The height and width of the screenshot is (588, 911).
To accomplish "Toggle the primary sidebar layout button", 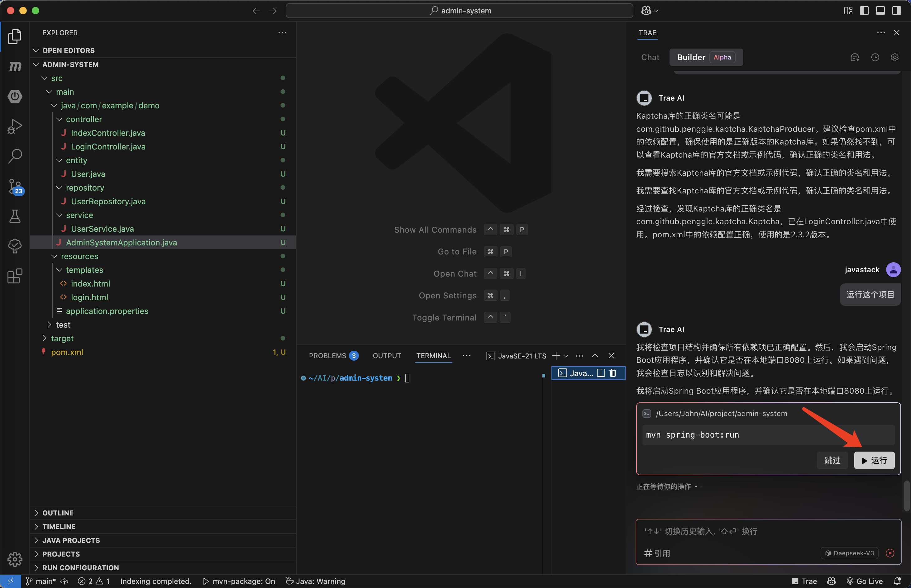I will 864,11.
